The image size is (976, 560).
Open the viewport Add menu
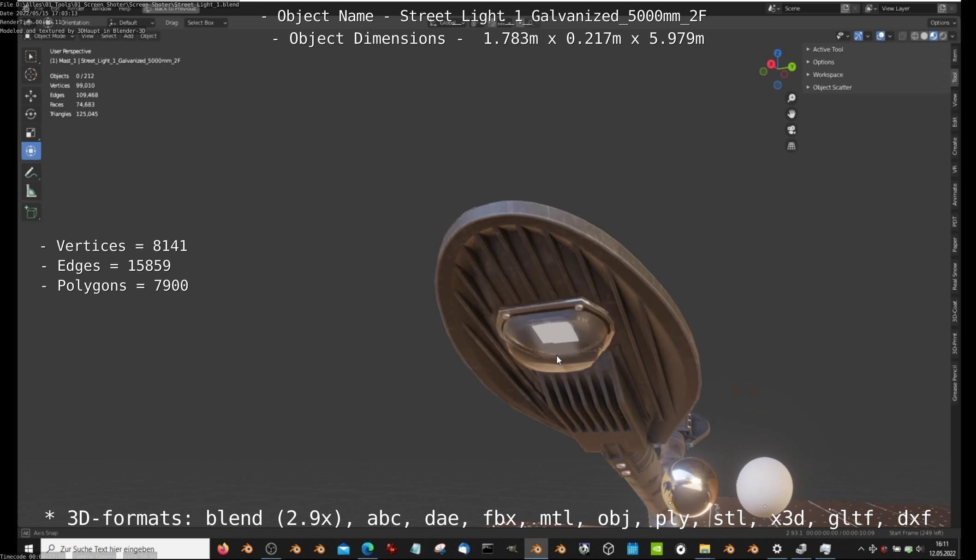[x=129, y=36]
